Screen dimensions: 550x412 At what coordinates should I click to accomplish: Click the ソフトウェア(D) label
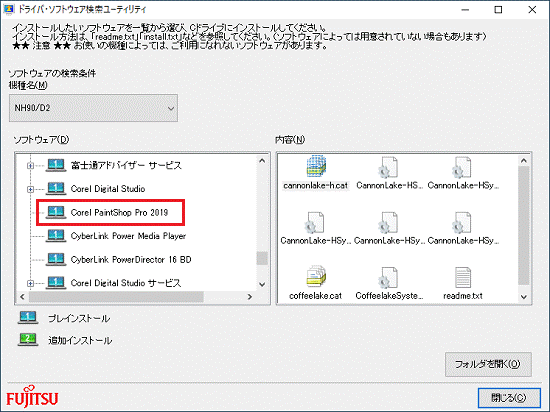(41, 140)
